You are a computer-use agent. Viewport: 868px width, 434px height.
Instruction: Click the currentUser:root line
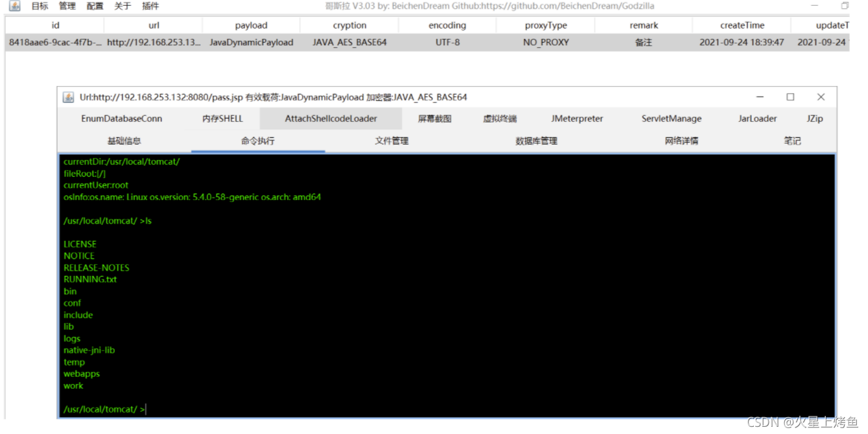pyautogui.click(x=96, y=185)
